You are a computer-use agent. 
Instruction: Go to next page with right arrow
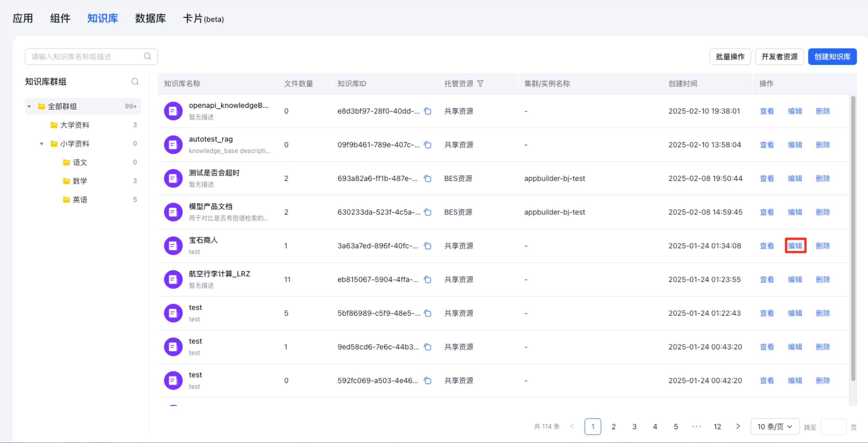click(x=738, y=426)
